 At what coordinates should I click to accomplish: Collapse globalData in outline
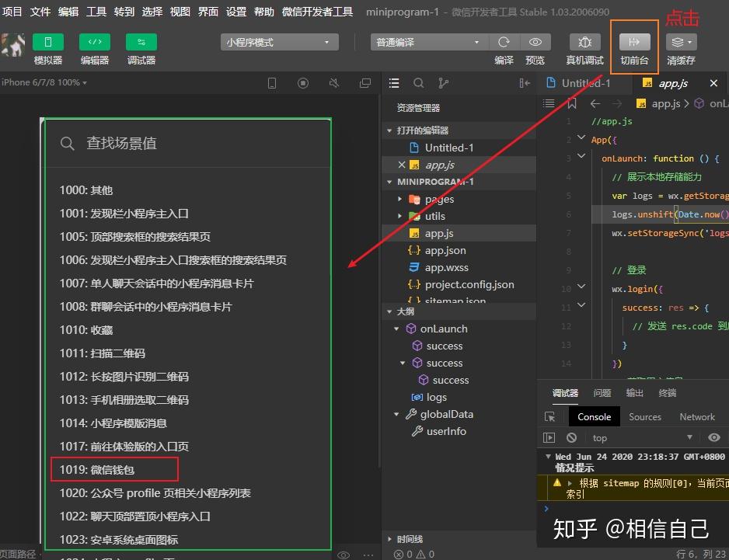396,414
